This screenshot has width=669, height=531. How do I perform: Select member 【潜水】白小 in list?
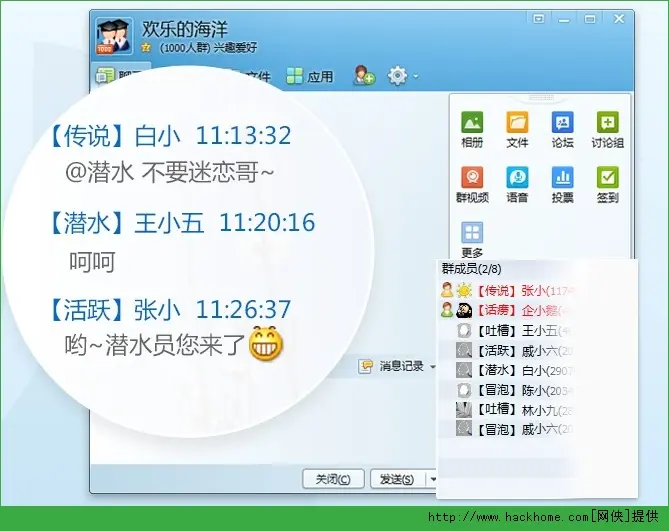pyautogui.click(x=508, y=370)
